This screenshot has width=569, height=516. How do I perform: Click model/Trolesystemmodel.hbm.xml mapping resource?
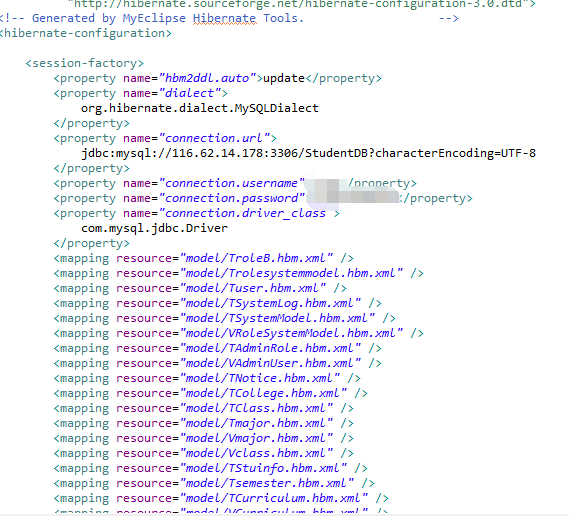pos(291,273)
